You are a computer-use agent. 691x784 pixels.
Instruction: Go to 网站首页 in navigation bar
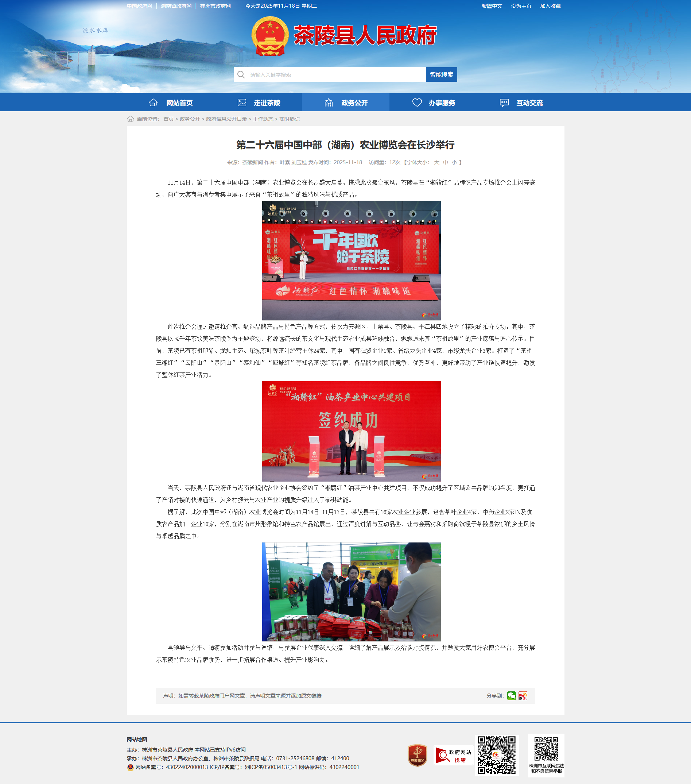tap(171, 103)
